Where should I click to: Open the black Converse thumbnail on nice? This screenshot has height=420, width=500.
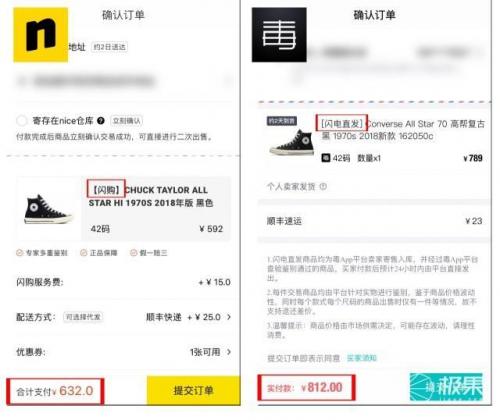[x=48, y=209]
